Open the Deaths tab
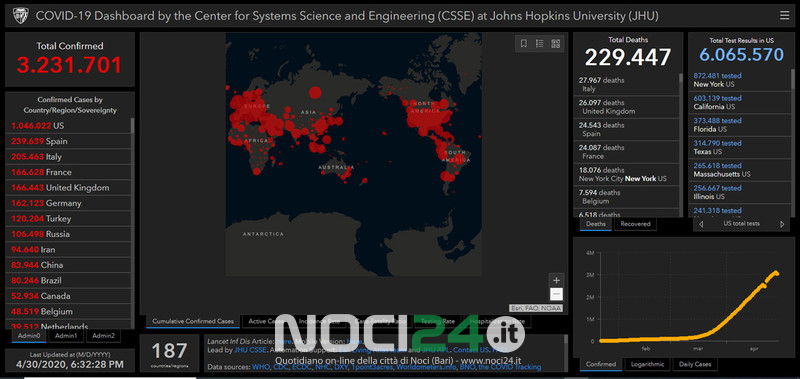 point(596,224)
